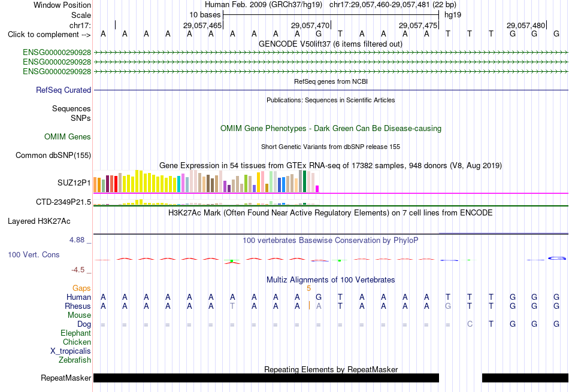Image resolution: width=569 pixels, height=392 pixels.
Task: Select the X_tropicalis species label
Action: [71, 351]
